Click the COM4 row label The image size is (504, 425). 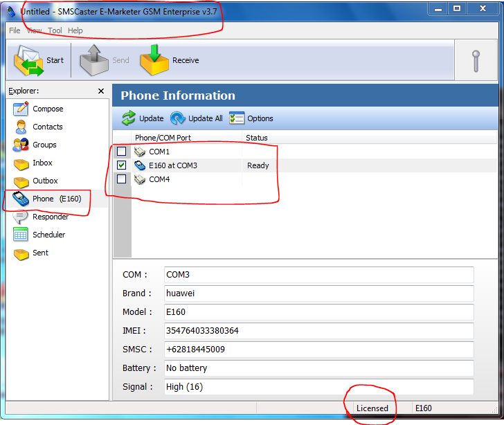point(159,179)
